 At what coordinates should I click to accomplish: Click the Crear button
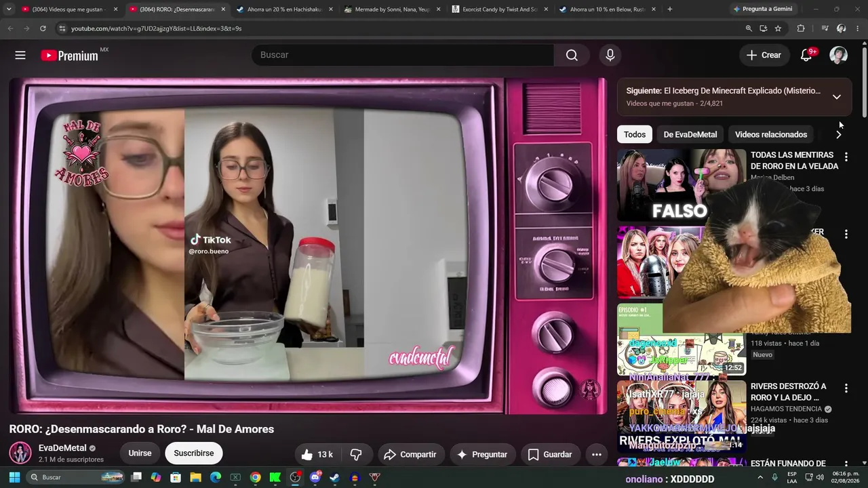coord(764,55)
